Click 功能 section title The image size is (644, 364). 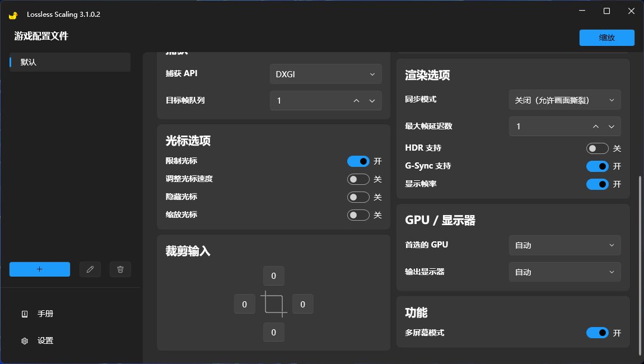click(416, 312)
